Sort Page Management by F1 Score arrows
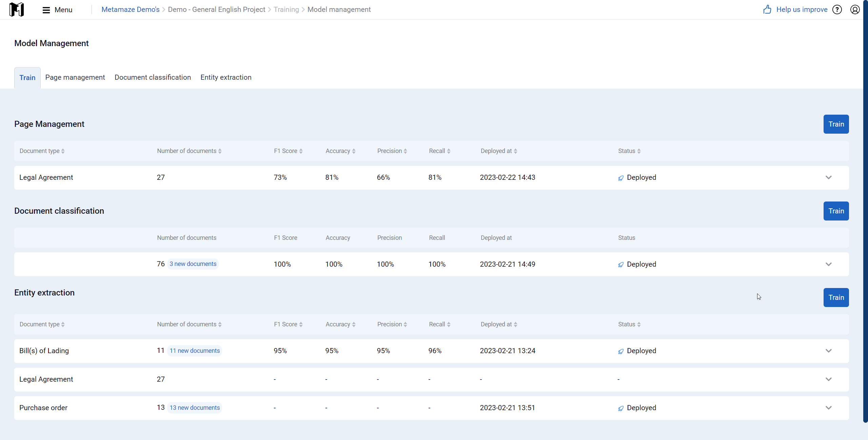868x440 pixels. [x=301, y=151]
